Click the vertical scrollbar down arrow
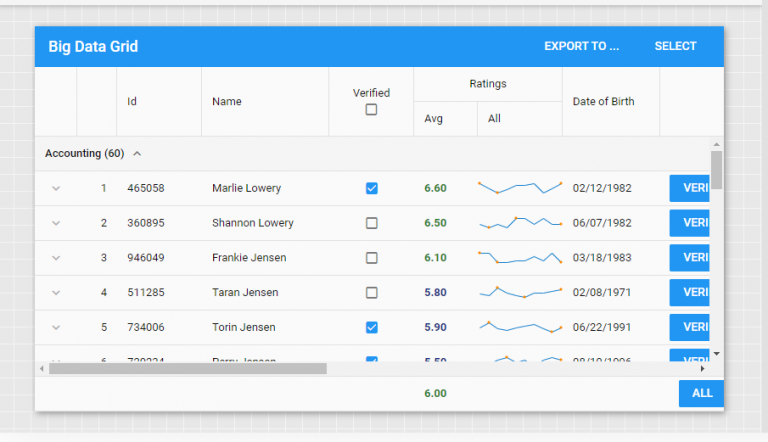768x442 pixels. pyautogui.click(x=716, y=354)
